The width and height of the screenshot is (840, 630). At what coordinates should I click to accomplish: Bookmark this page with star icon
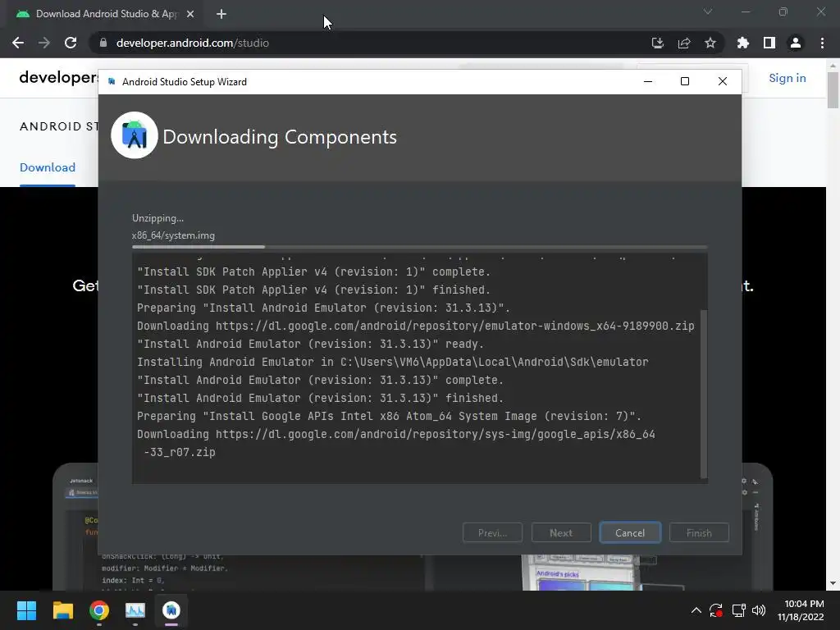[710, 43]
